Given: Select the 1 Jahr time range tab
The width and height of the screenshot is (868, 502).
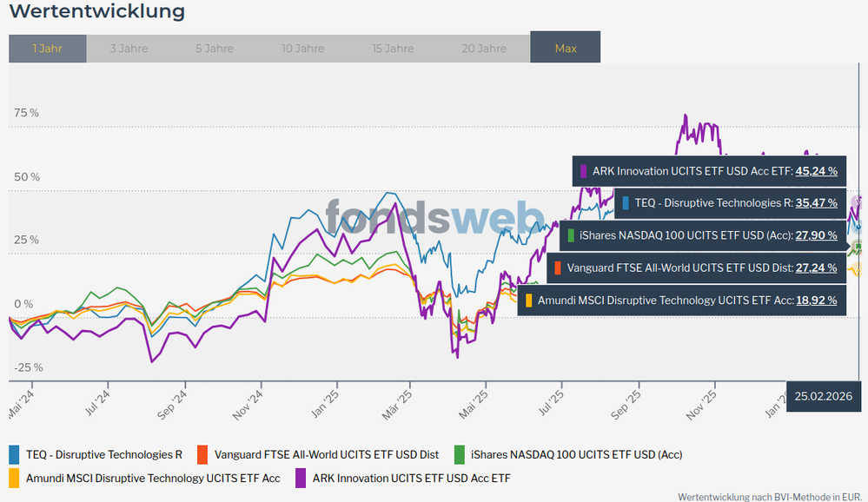Looking at the screenshot, I should (47, 48).
